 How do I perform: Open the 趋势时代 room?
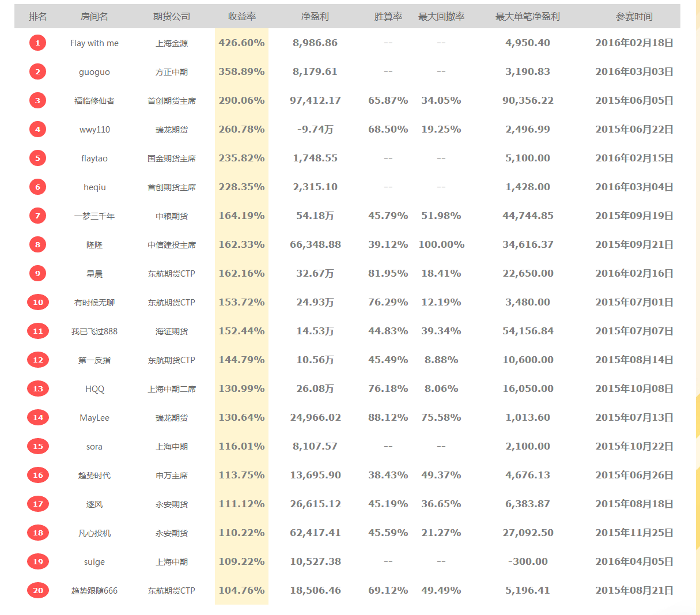[94, 476]
